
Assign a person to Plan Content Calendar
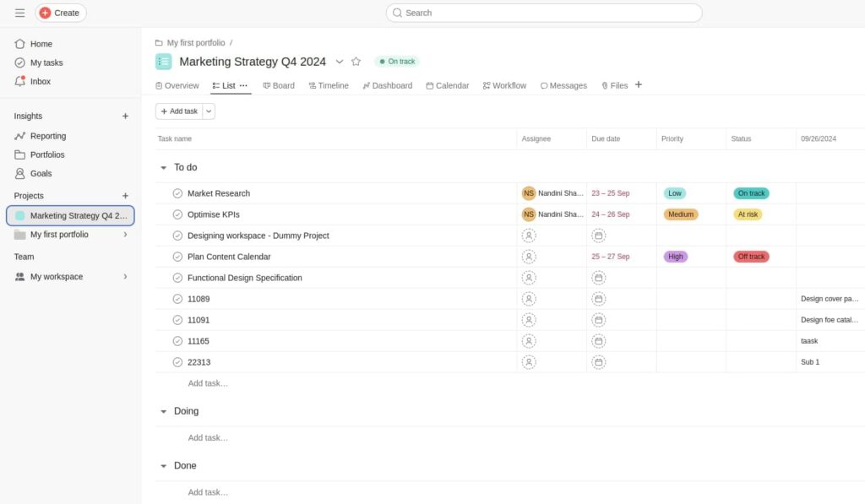click(529, 257)
